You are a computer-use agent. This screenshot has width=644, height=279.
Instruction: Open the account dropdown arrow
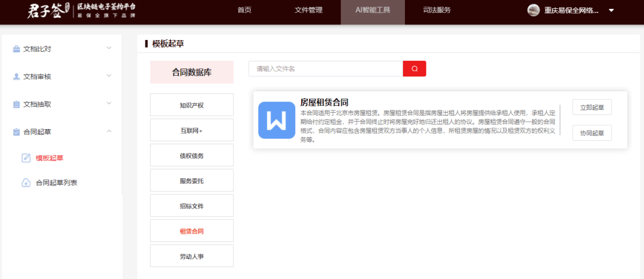point(611,11)
